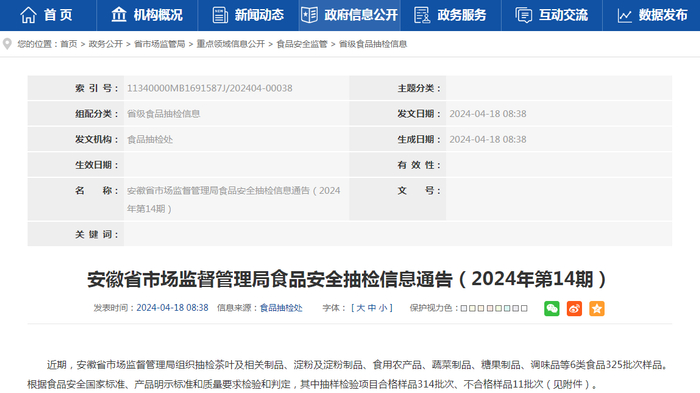Viewport: 700px width, 393px height.
Task: Click the 发表时间 date 2024-04-18 08:38
Action: (x=172, y=308)
